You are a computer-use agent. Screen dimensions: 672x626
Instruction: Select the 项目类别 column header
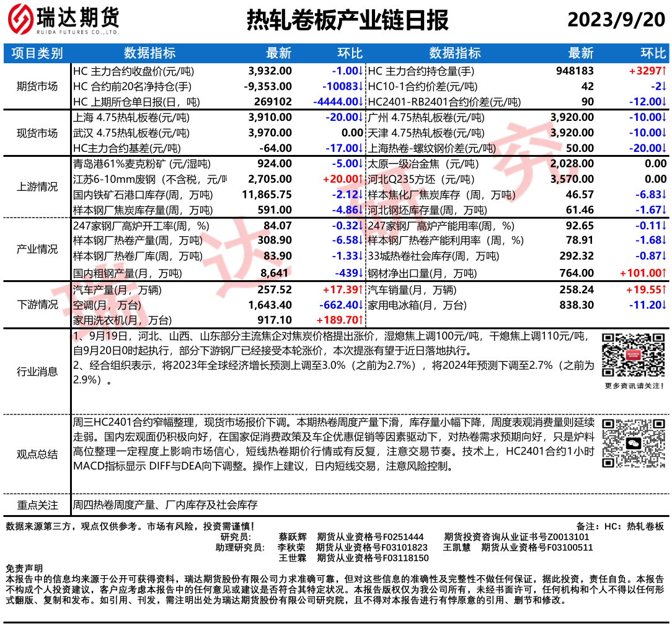point(37,53)
